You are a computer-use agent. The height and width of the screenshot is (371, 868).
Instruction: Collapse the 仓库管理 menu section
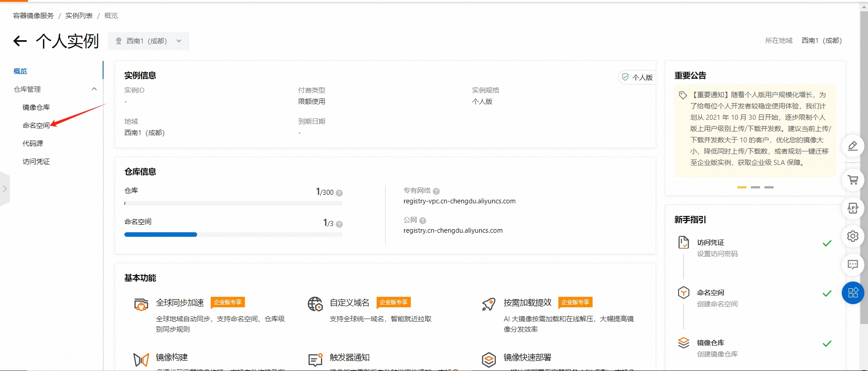point(94,89)
